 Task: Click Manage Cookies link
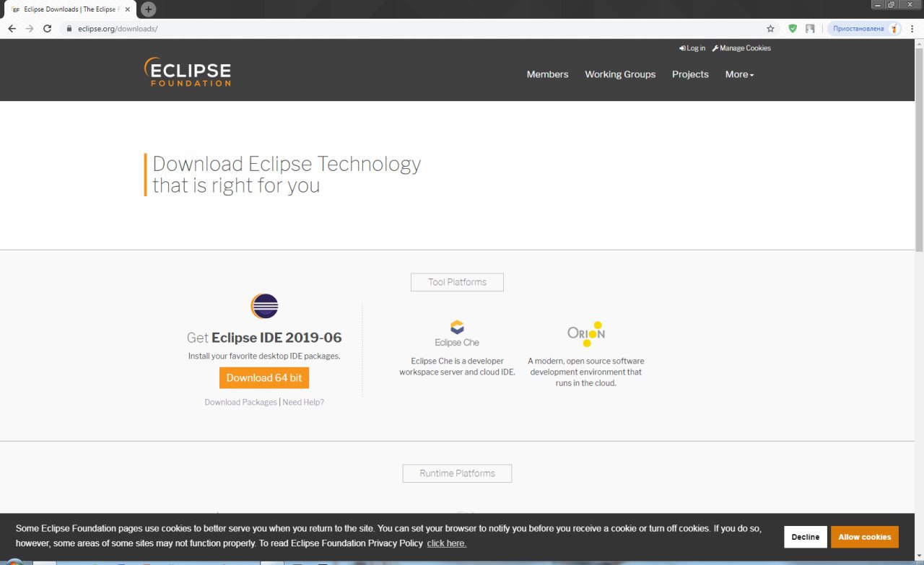coord(741,48)
